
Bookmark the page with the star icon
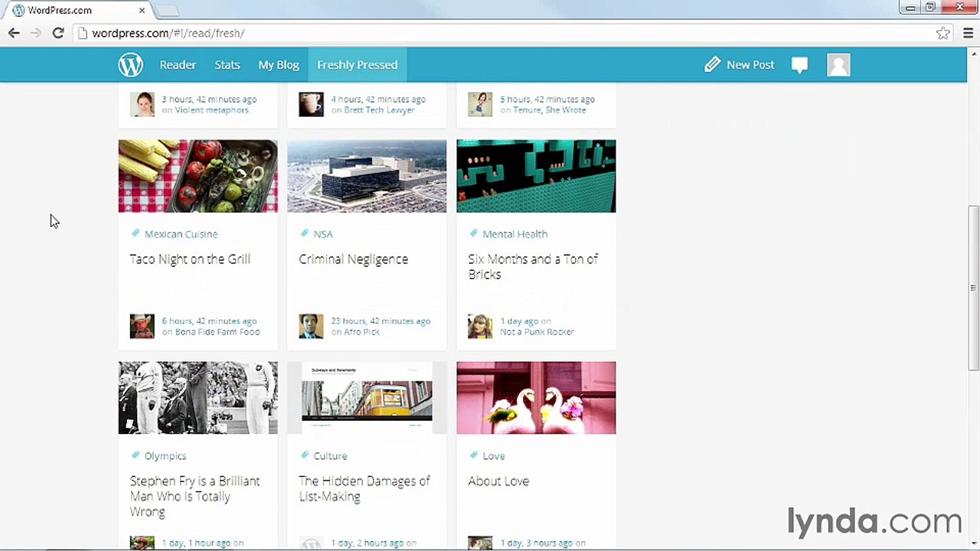point(943,33)
